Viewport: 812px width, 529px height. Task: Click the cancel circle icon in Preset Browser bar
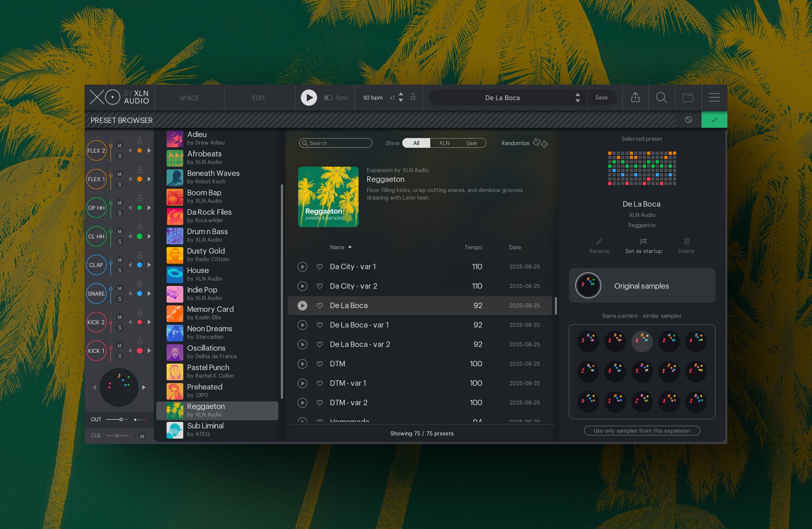(x=689, y=120)
